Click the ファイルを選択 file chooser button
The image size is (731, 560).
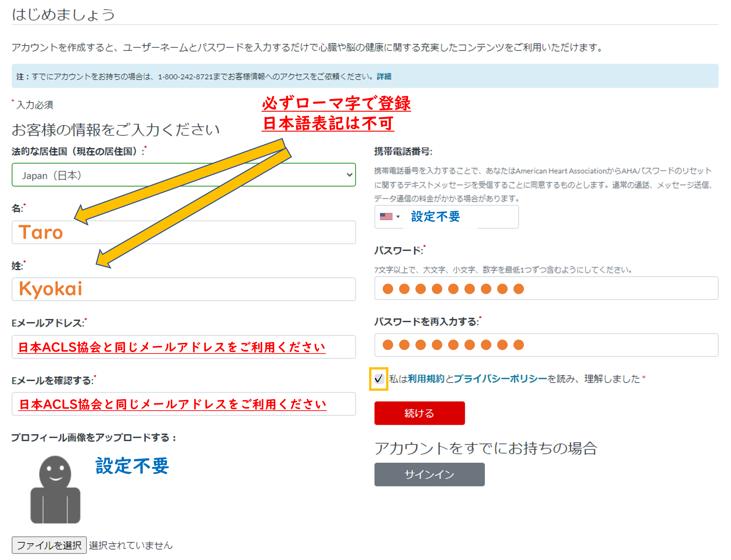49,545
